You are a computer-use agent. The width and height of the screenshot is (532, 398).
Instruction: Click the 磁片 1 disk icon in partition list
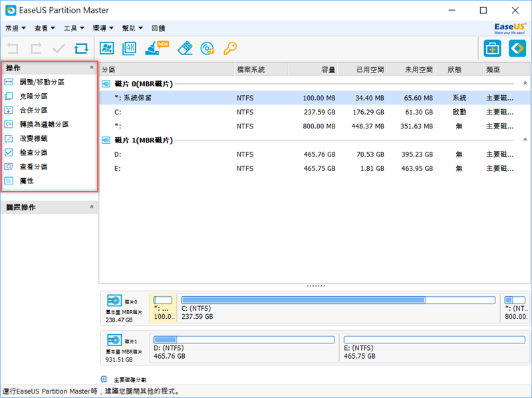106,140
